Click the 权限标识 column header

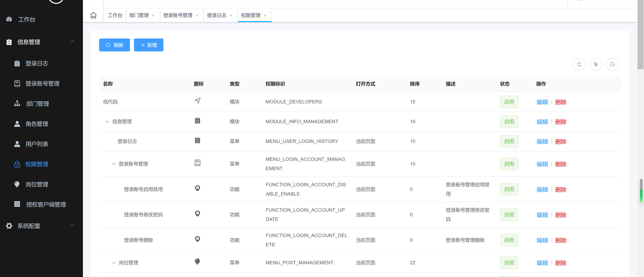point(275,84)
